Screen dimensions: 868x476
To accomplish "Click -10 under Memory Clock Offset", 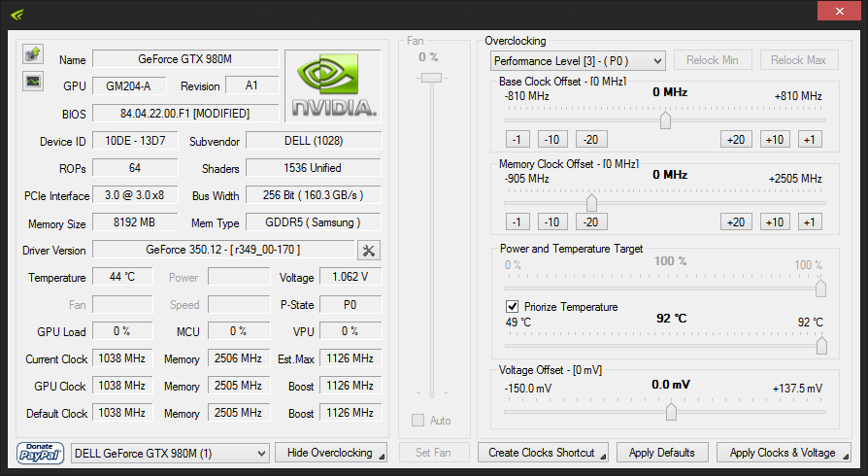I will pos(551,222).
